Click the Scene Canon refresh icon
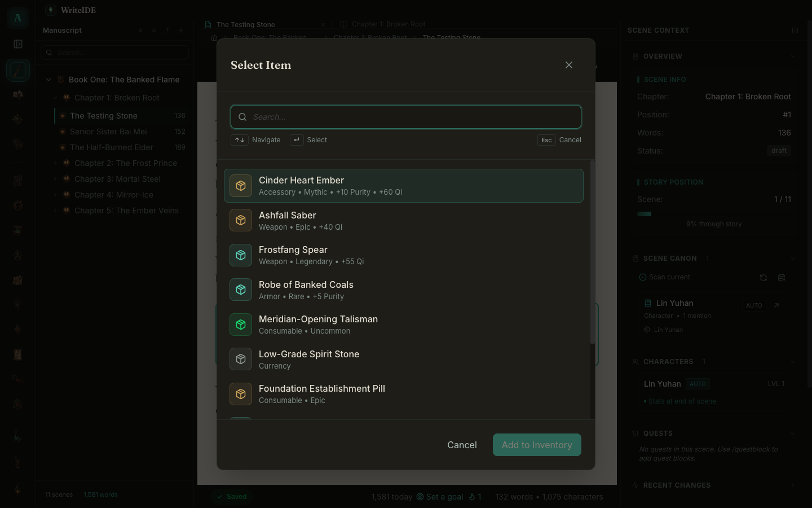Viewport: 812px width, 508px height. click(x=764, y=278)
